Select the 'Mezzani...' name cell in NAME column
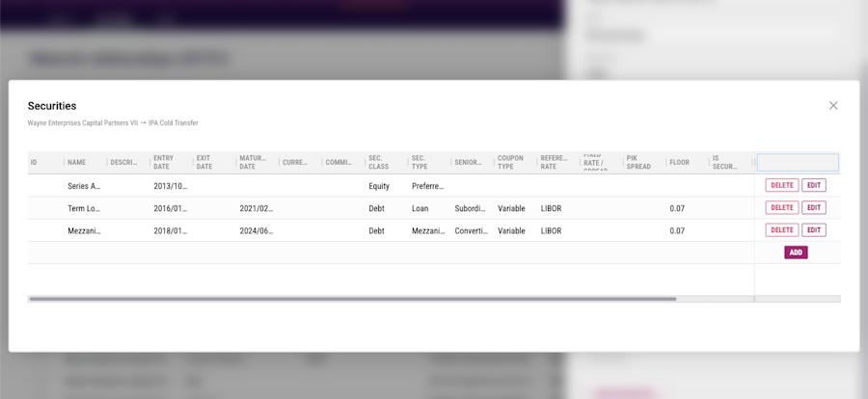Viewport: 868px width, 399px height. pos(84,230)
